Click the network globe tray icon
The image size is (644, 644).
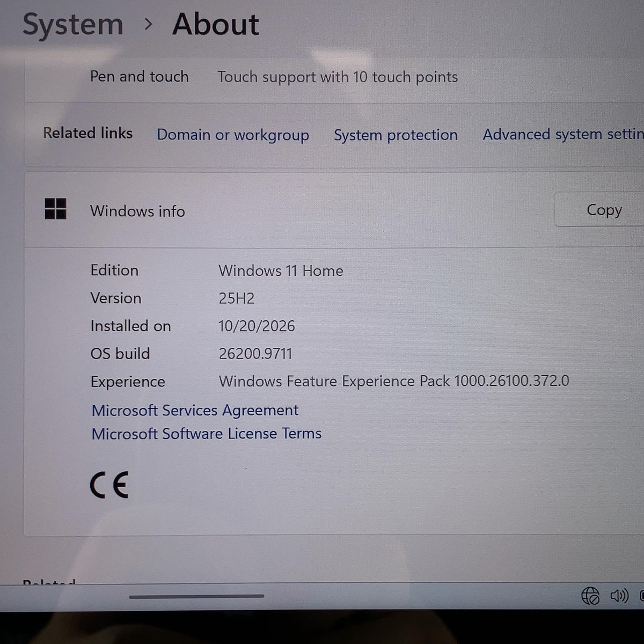pos(590,596)
